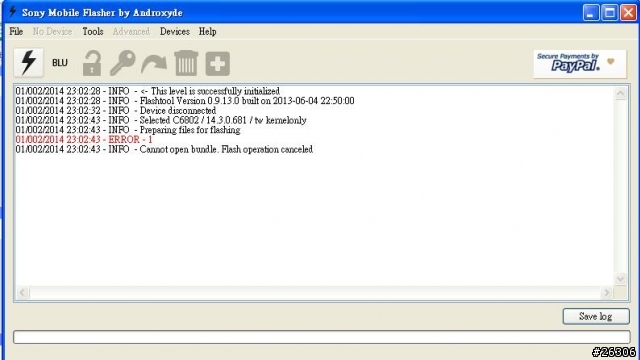The width and height of the screenshot is (640, 360).
Task: Open the Help menu
Action: tap(207, 31)
